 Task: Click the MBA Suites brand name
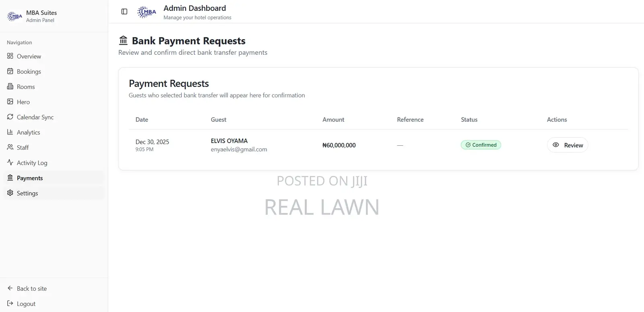[x=41, y=13]
